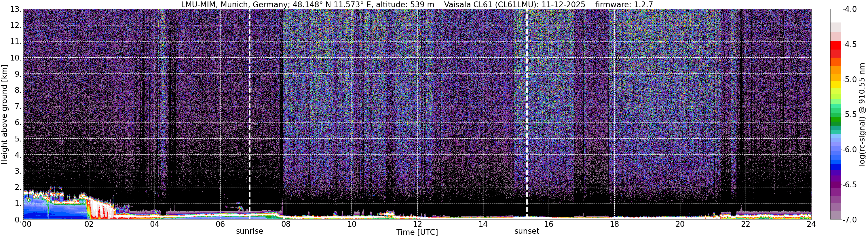Click the '3.' height axis tick label
The height and width of the screenshot is (238, 868).
coord(18,171)
